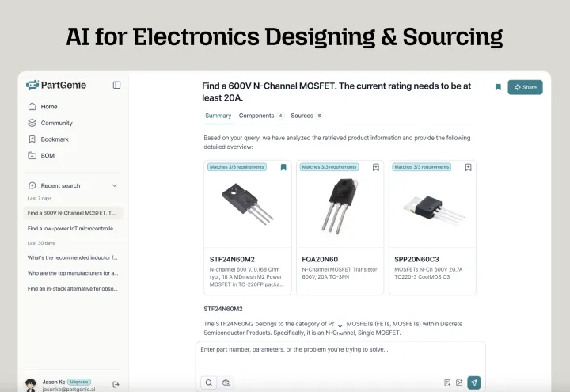Image resolution: width=570 pixels, height=392 pixels.
Task: Open recent search about top manufacturers
Action: (x=73, y=273)
